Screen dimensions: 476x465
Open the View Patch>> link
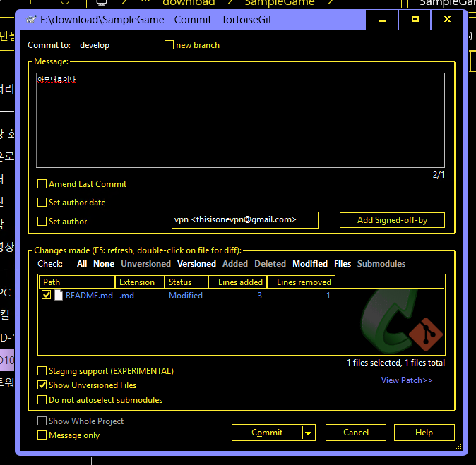coord(407,380)
